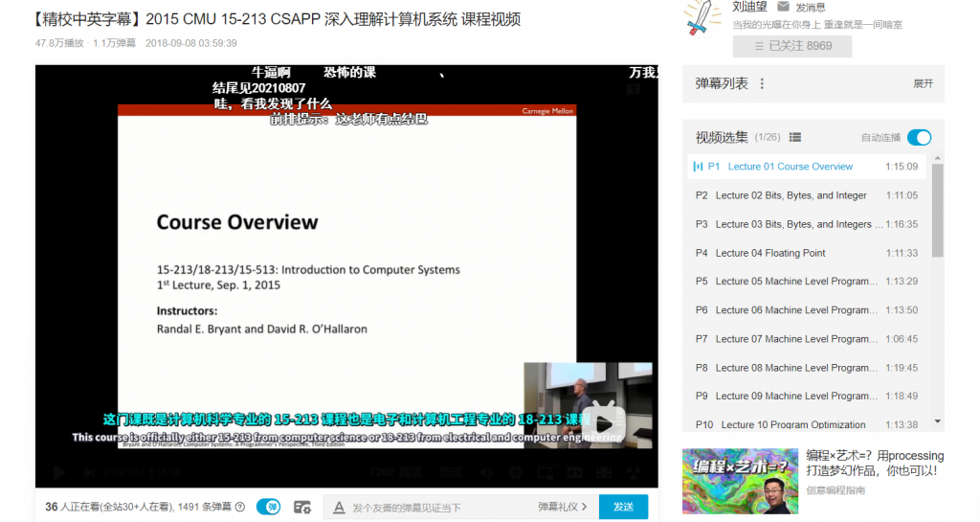Click the blue 发送 send button
Viewport: 980px width, 522px height.
[x=623, y=507]
